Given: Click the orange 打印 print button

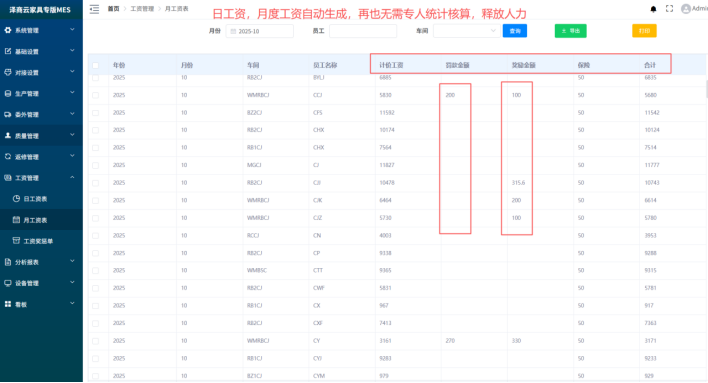Looking at the screenshot, I should (644, 31).
